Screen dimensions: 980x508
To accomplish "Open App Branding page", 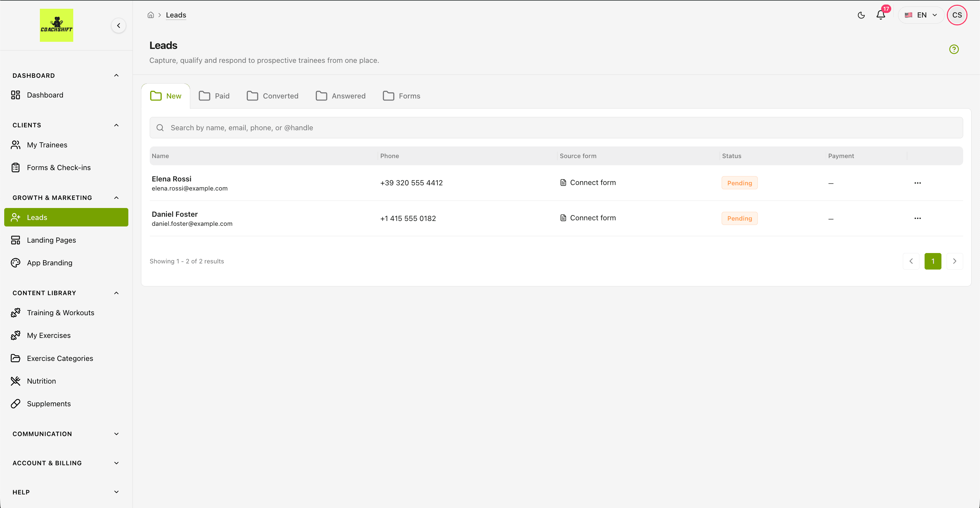I will (66, 263).
